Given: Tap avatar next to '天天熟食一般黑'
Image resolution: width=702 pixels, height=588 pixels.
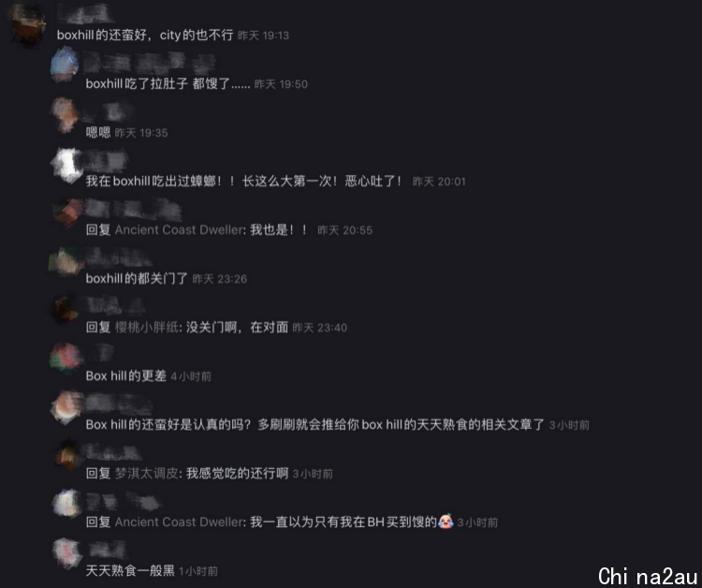Looking at the screenshot, I should (x=67, y=552).
